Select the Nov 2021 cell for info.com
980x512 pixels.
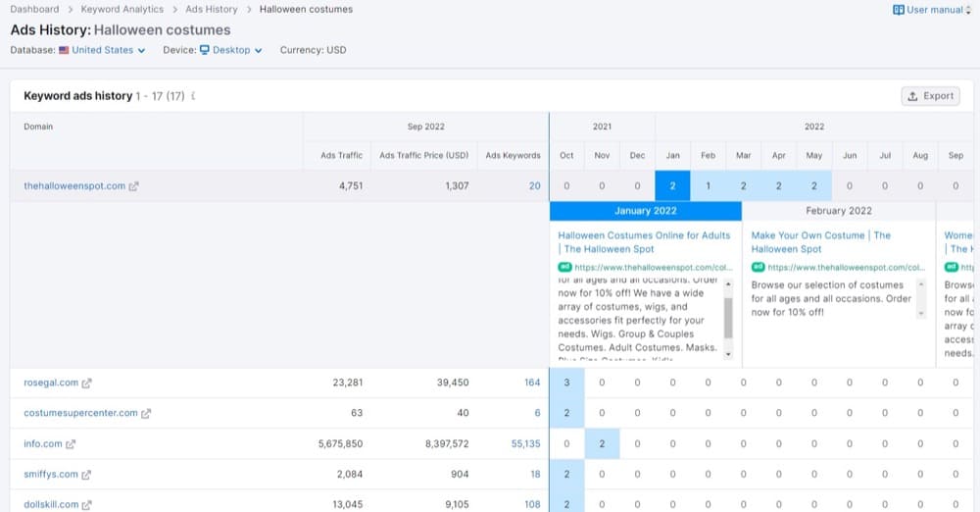point(602,444)
